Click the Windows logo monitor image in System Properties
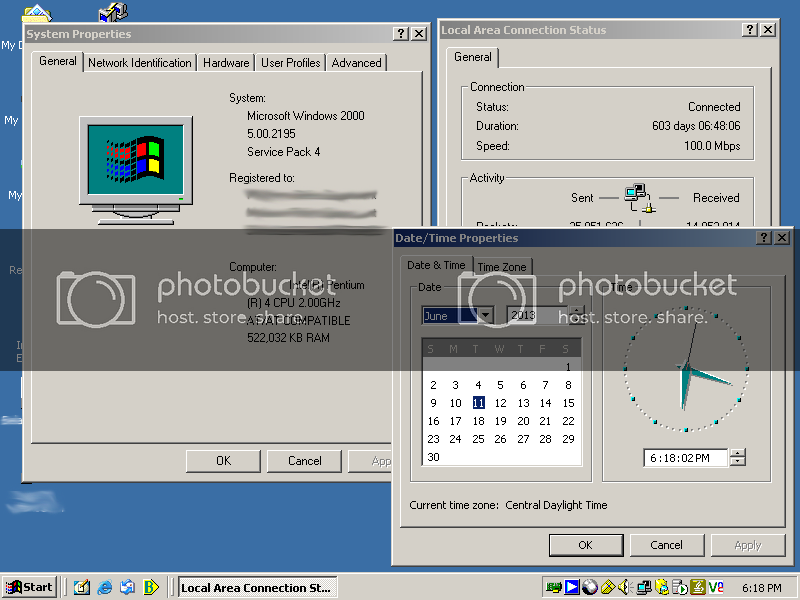800x600 pixels. click(136, 170)
